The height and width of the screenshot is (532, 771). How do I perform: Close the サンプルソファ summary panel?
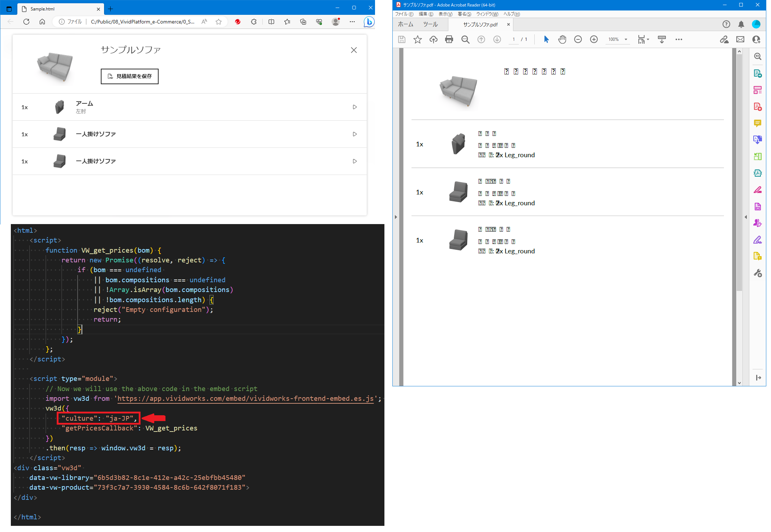point(354,50)
